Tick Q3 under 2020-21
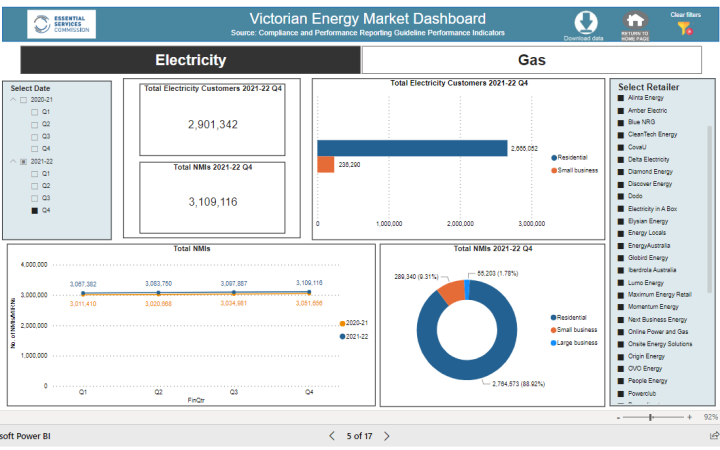This screenshot has width=720, height=450. click(34, 137)
